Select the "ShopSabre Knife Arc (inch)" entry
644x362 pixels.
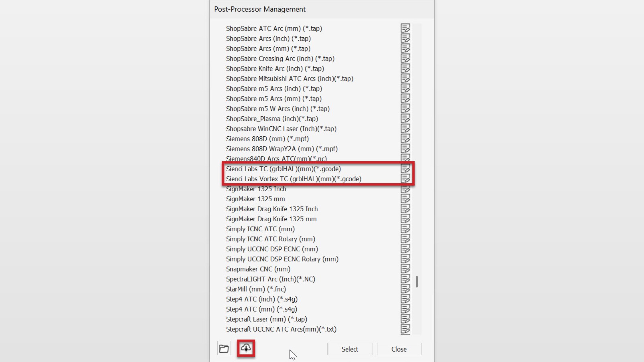tap(275, 69)
